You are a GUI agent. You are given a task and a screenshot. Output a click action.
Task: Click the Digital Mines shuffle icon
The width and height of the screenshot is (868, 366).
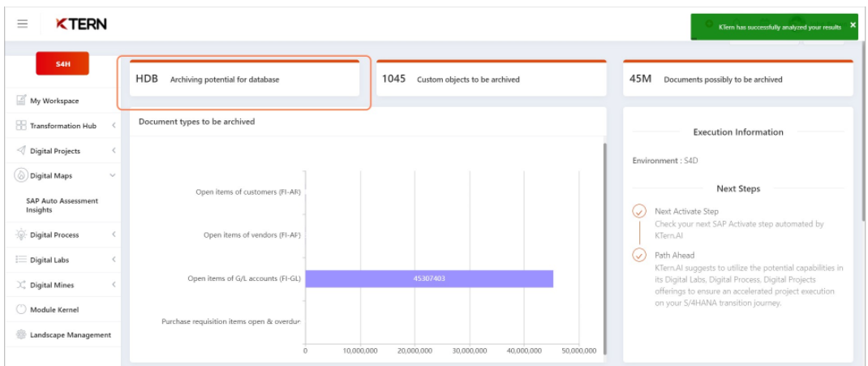(21, 285)
